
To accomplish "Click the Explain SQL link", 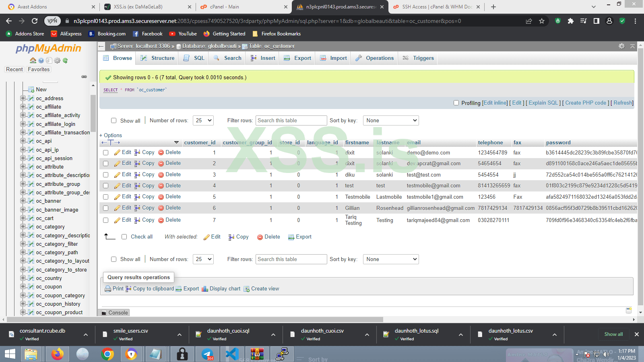I will click(x=543, y=103).
